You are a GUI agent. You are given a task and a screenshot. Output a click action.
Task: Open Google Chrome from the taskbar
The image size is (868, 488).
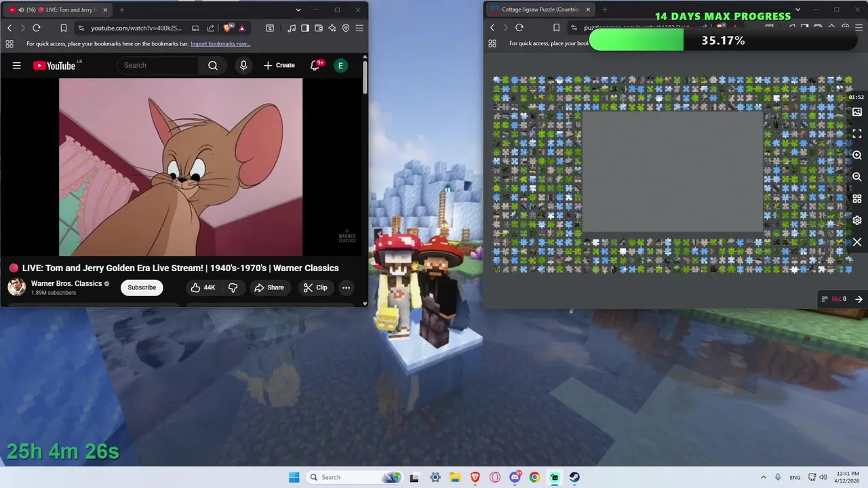(x=534, y=477)
